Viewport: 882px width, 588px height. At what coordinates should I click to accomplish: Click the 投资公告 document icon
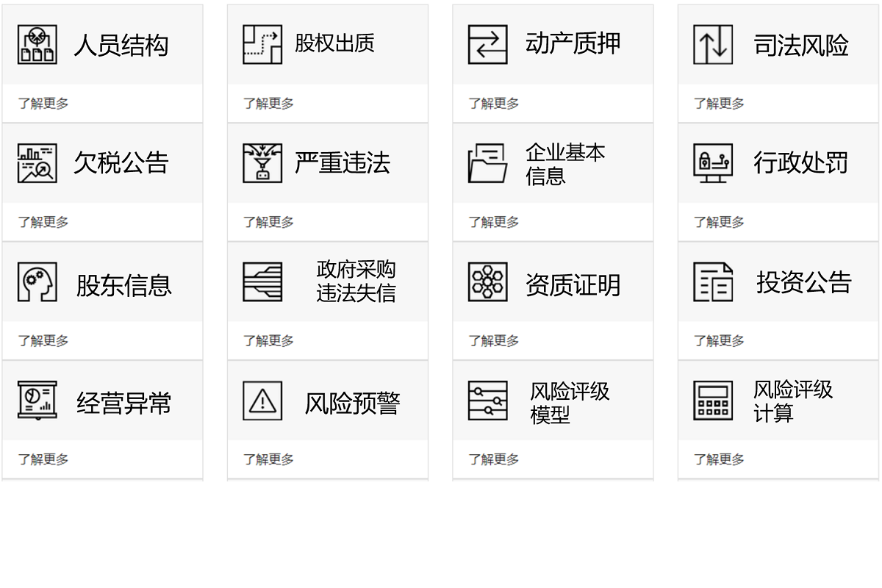[711, 282]
